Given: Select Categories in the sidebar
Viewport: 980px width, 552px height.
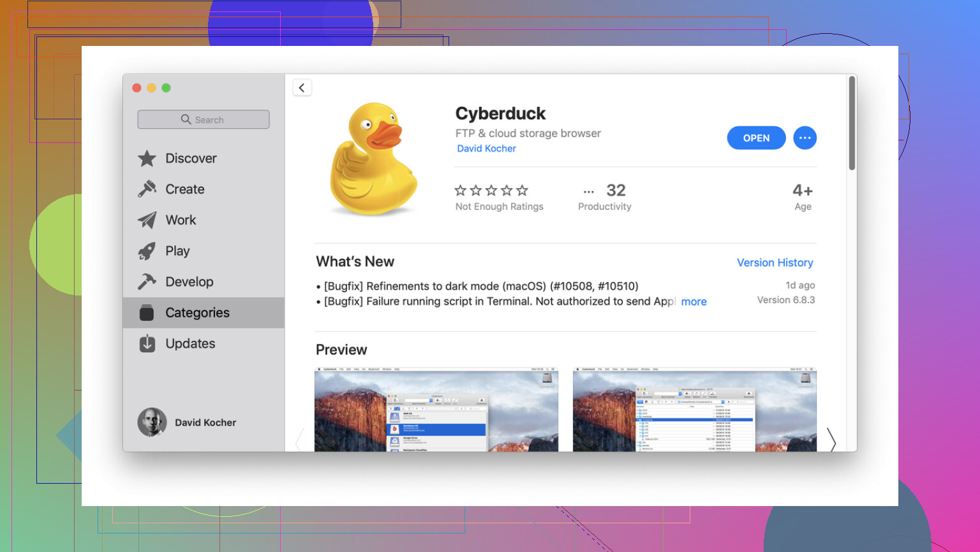Looking at the screenshot, I should click(204, 313).
